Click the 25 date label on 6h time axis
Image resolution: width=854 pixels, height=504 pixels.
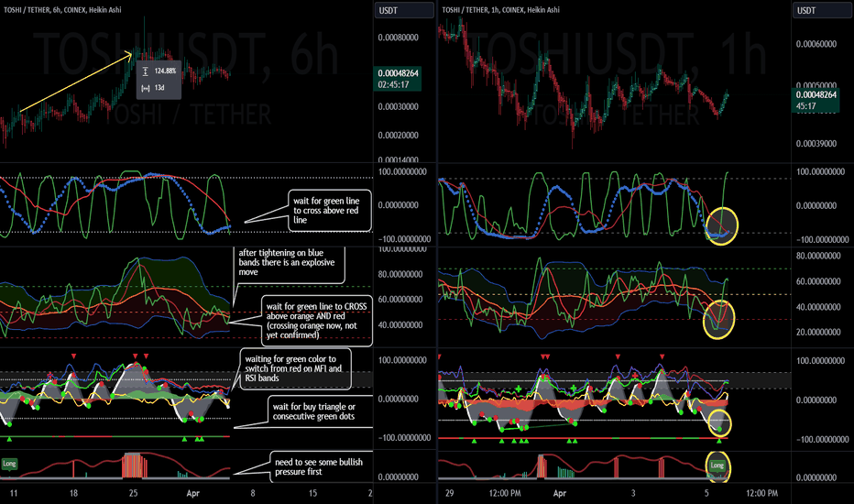(x=134, y=493)
